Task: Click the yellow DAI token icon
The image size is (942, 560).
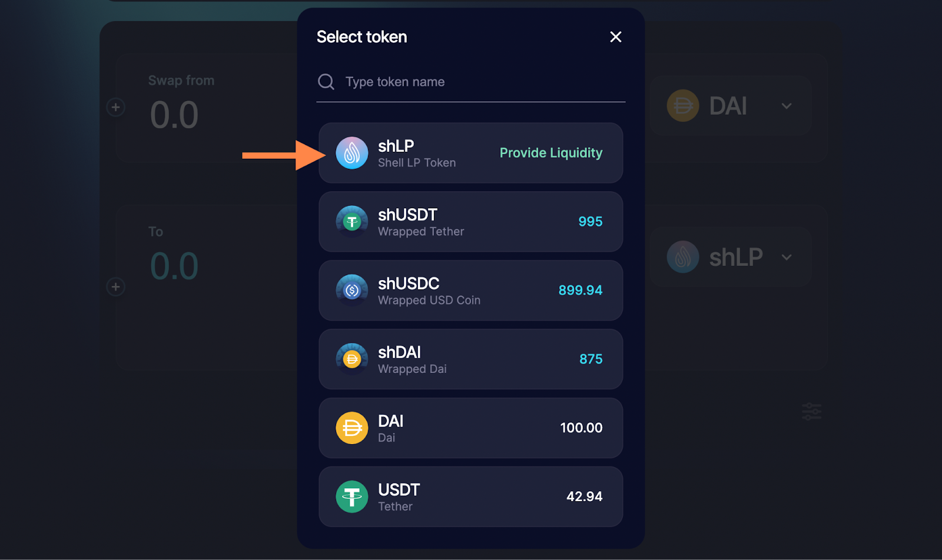Action: click(351, 428)
